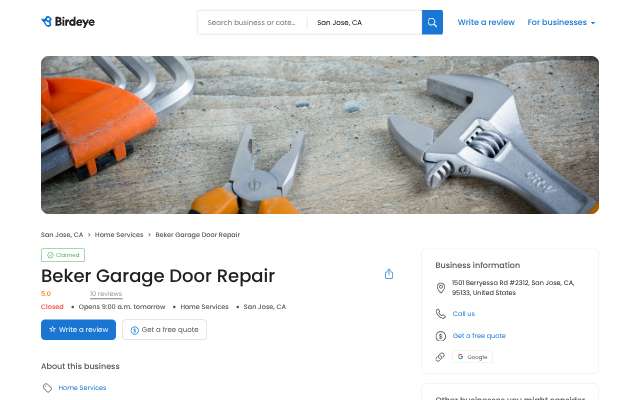This screenshot has width=640, height=400.
Task: Open Home Services breadcrumb link
Action: [x=119, y=235]
